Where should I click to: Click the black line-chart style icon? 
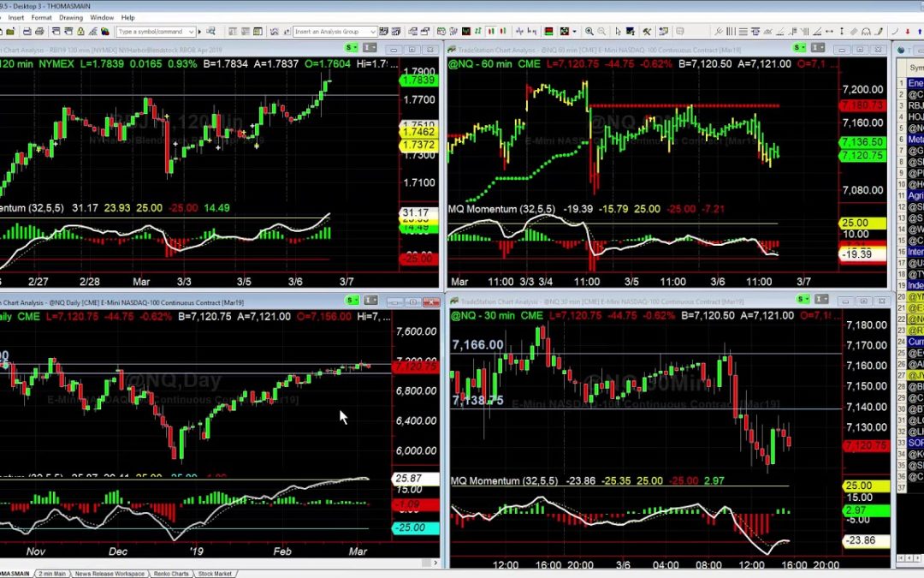(466, 32)
